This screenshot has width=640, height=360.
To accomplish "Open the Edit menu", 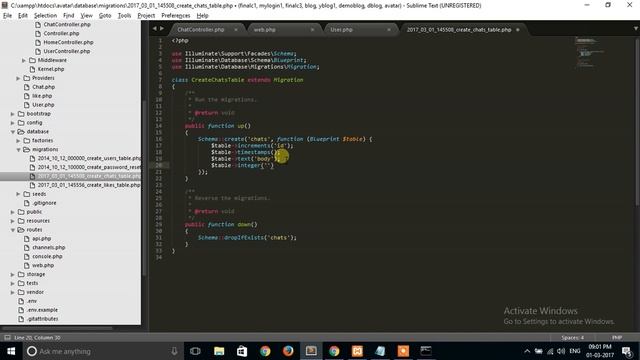I will tap(23, 16).
